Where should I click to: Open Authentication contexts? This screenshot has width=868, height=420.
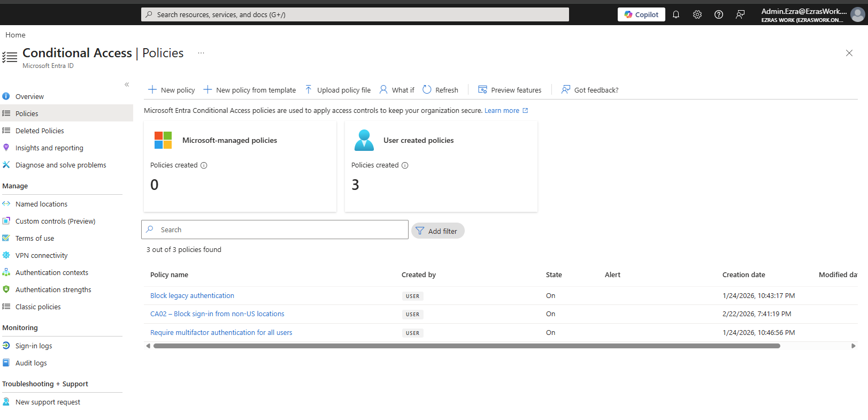[x=52, y=272]
